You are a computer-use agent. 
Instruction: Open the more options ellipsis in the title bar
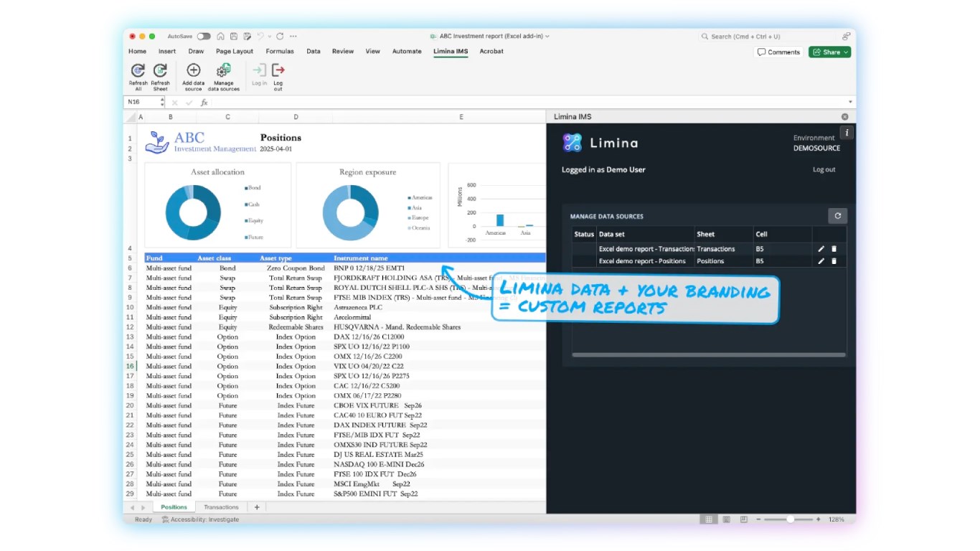click(x=293, y=37)
